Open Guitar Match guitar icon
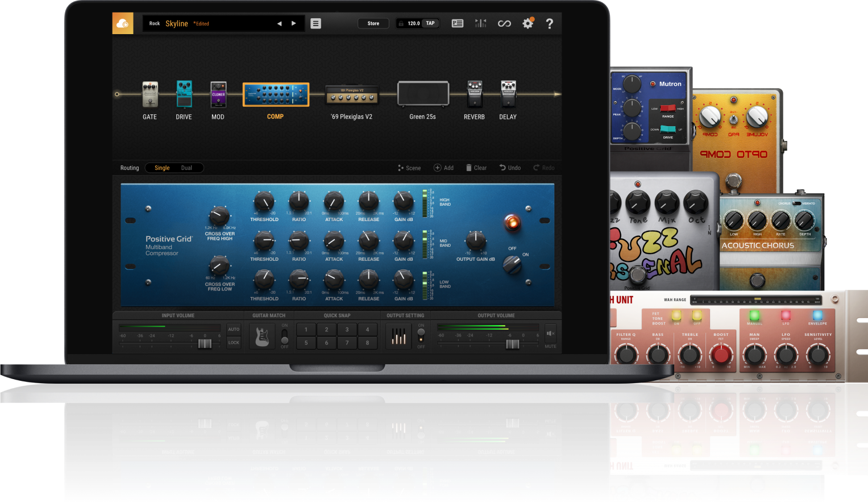This screenshot has width=868, height=503. (262, 336)
